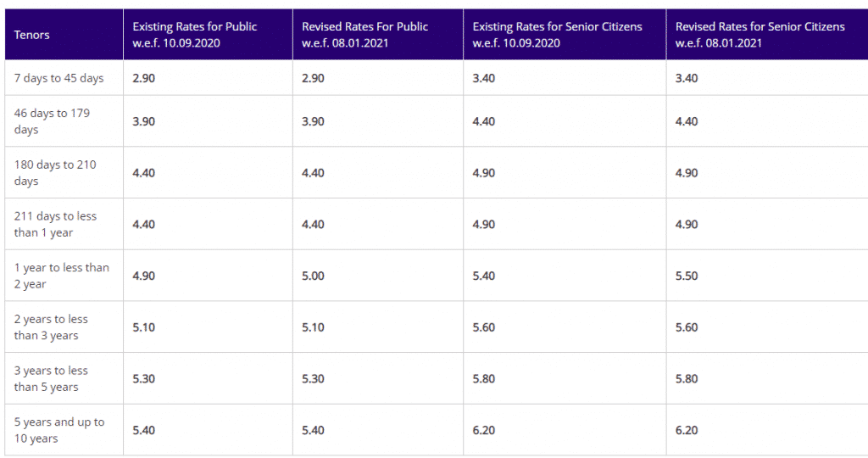The height and width of the screenshot is (458, 868).
Task: Click the 6.20 existing senior citizens rate
Action: click(x=484, y=430)
